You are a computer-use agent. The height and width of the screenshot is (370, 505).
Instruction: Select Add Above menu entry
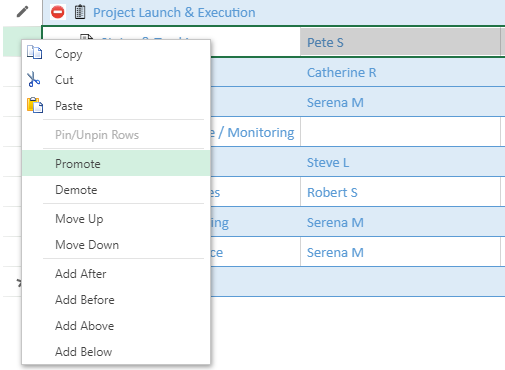point(116,326)
